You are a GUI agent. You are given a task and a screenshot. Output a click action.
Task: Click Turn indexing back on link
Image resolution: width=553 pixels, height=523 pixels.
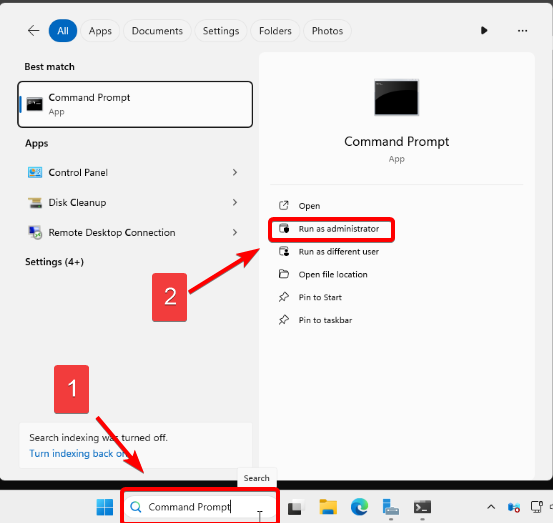tap(78, 454)
